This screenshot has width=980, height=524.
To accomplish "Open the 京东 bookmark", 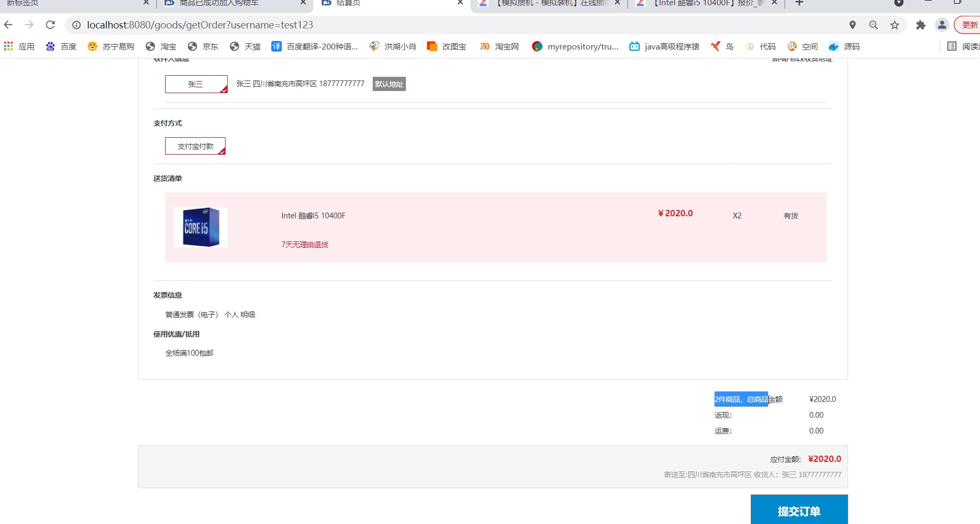I will click(203, 46).
